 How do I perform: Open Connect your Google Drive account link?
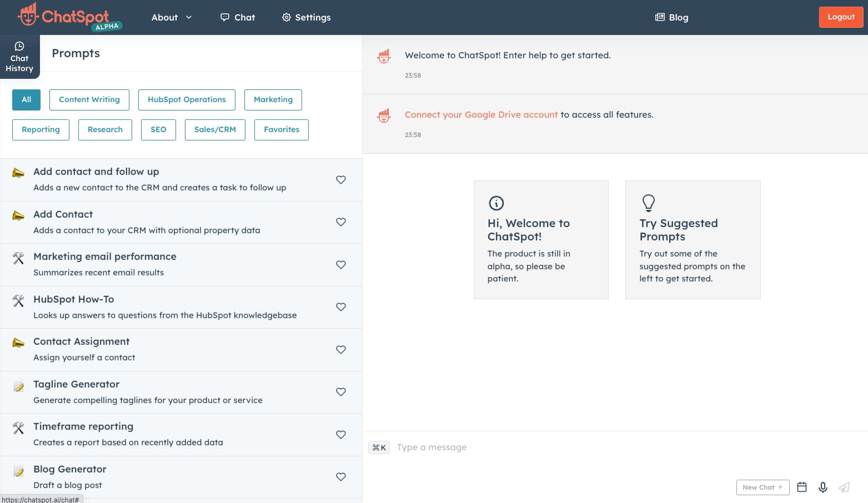pyautogui.click(x=481, y=114)
